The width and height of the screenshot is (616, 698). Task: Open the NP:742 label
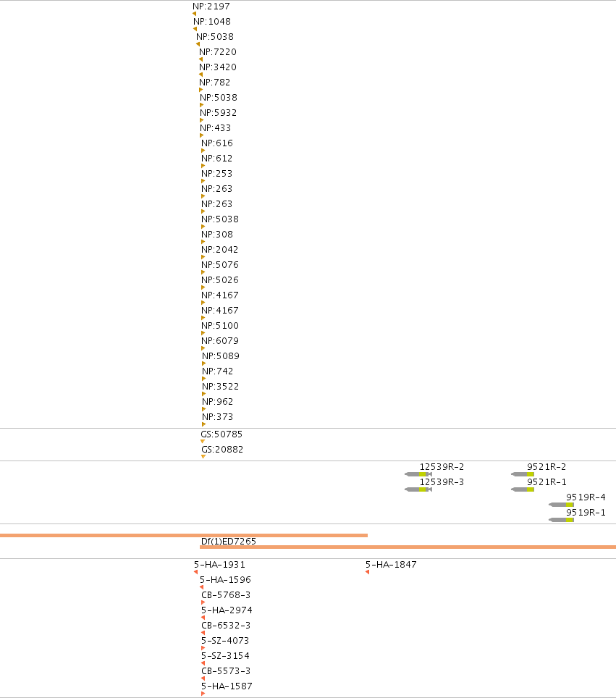pos(218,371)
